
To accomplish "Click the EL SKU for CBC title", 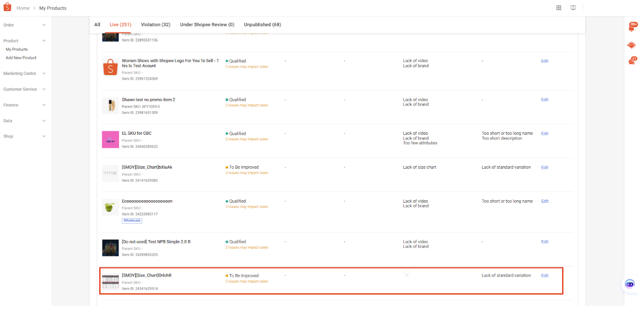I will (137, 133).
